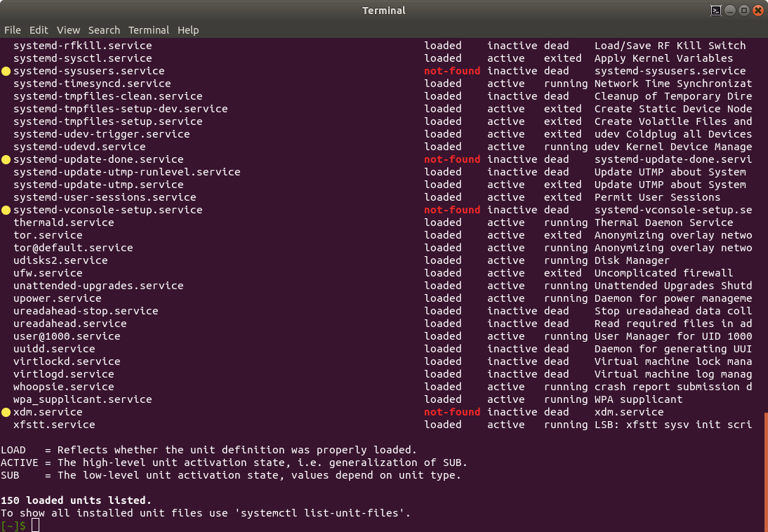Click the ufw.service entry
This screenshot has height=532, width=768.
point(47,273)
